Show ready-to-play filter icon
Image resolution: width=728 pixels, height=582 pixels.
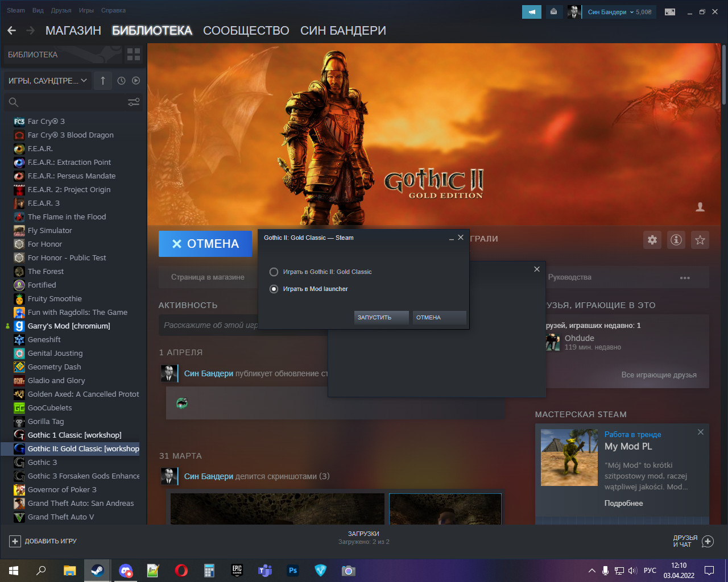(136, 81)
